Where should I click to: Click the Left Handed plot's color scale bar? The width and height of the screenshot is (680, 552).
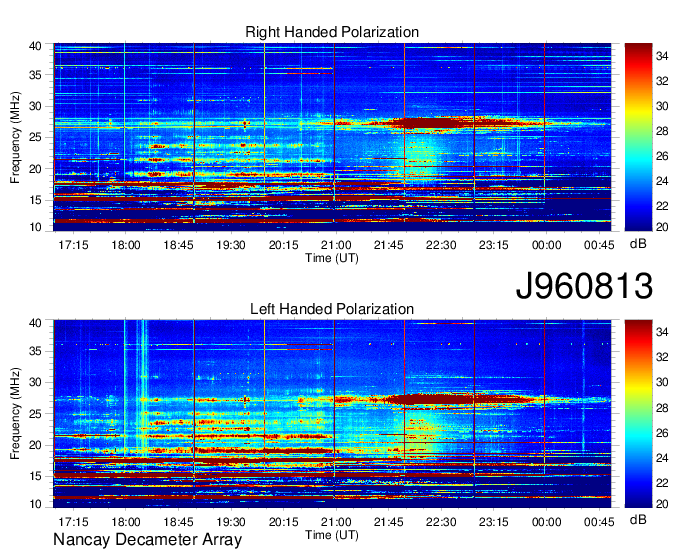pyautogui.click(x=638, y=414)
